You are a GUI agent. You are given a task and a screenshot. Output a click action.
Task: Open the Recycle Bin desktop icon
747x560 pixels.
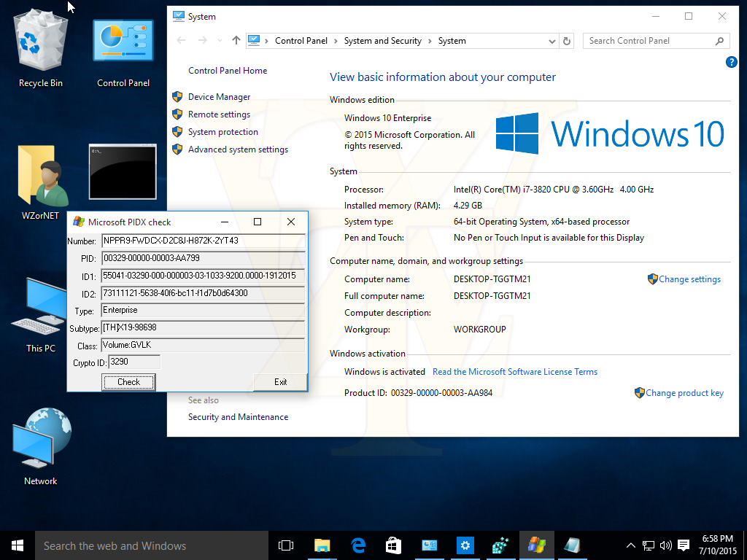tap(41, 49)
